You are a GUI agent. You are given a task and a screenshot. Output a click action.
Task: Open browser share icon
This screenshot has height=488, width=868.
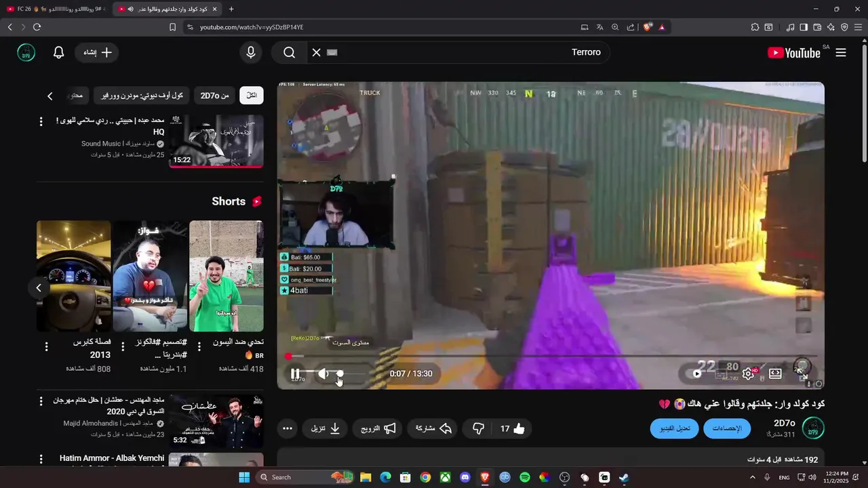[631, 27]
